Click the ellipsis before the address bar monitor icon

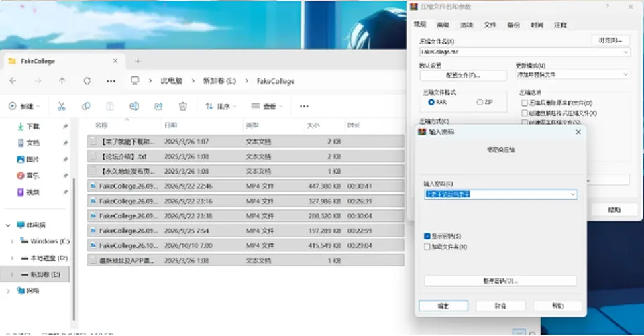(111, 81)
